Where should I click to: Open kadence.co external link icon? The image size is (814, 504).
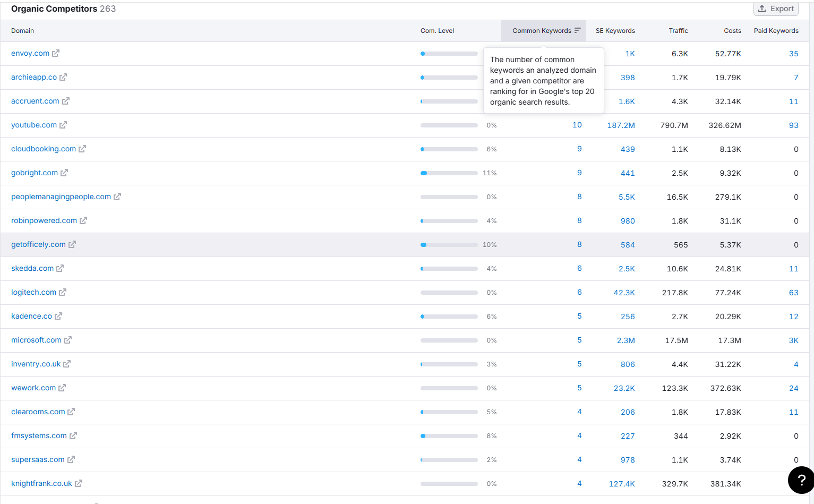tap(58, 316)
